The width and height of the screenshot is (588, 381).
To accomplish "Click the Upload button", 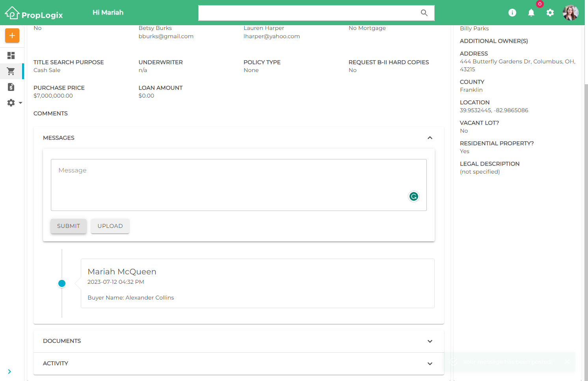I will [x=110, y=226].
